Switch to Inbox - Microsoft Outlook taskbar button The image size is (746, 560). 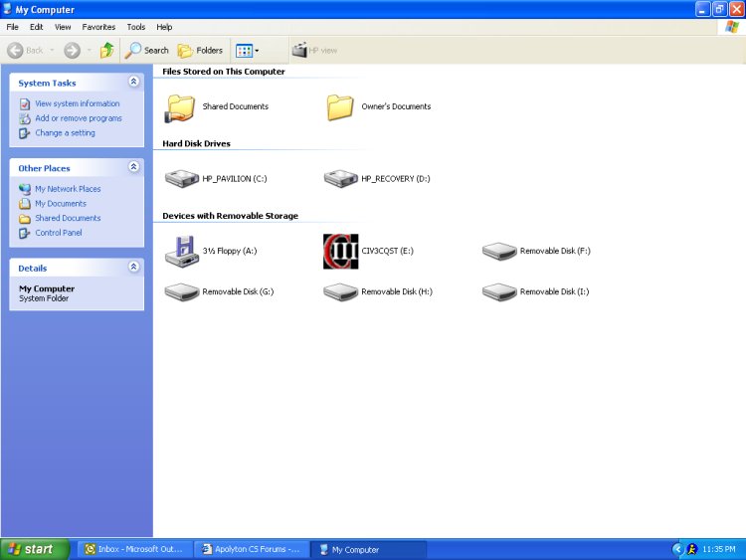click(132, 549)
